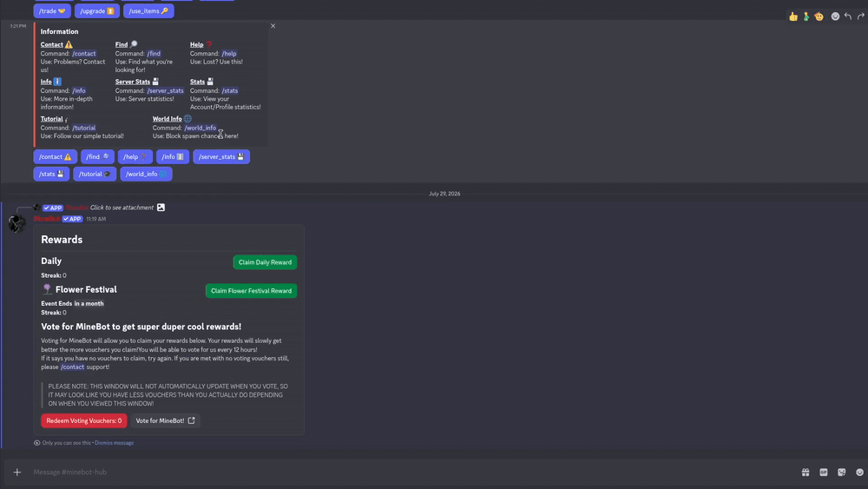Redeem Voting Vouchers: 0

click(x=84, y=421)
